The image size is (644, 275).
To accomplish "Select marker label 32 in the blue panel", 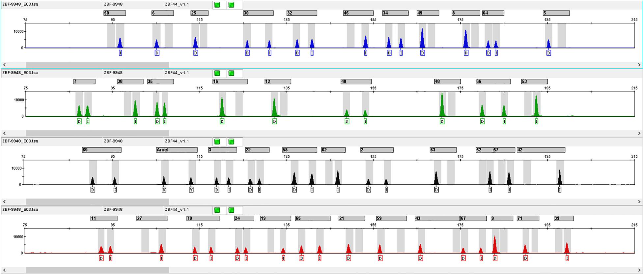I will [x=302, y=13].
